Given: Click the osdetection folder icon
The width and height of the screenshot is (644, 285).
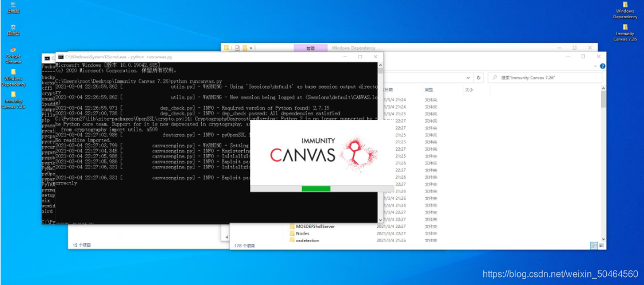Looking at the screenshot, I should pyautogui.click(x=292, y=240).
